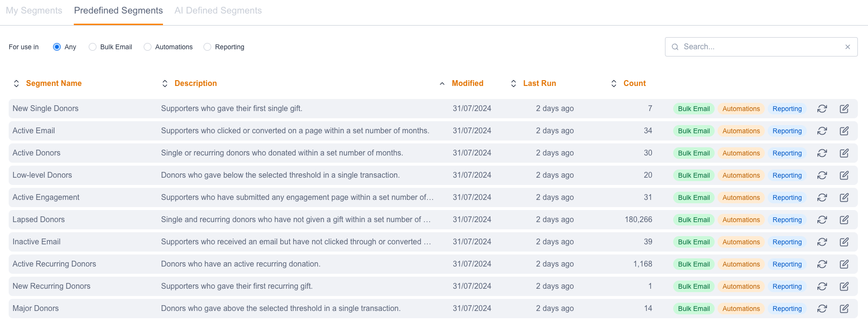
Task: Choose the Automations filter radio option
Action: [x=148, y=47]
